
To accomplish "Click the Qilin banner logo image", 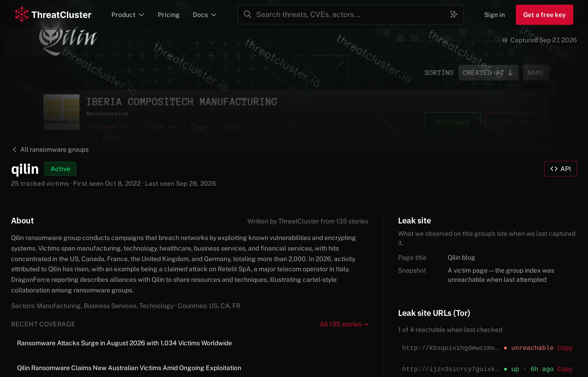I will tap(68, 39).
